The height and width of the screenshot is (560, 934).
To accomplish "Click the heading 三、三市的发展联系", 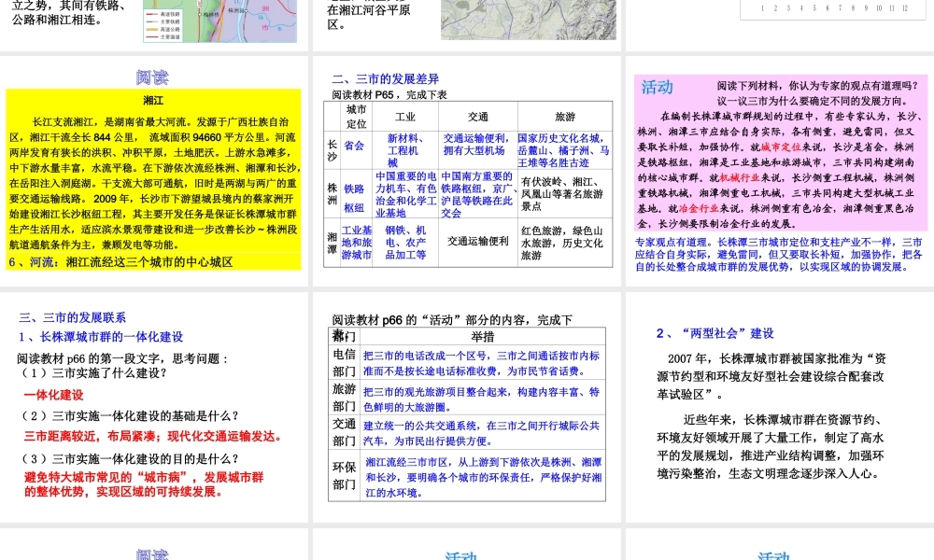I will point(72,317).
